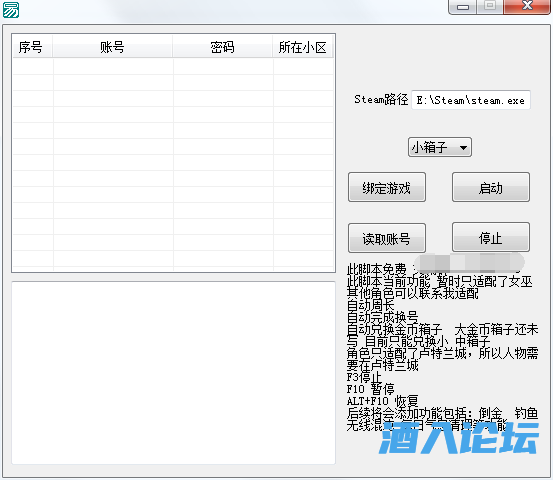553x480 pixels.
Task: Click the 启动 button
Action: coord(491,187)
